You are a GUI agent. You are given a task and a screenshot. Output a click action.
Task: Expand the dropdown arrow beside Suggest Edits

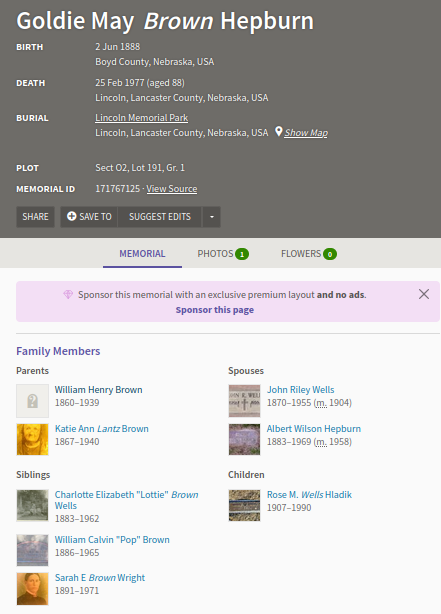pyautogui.click(x=211, y=217)
